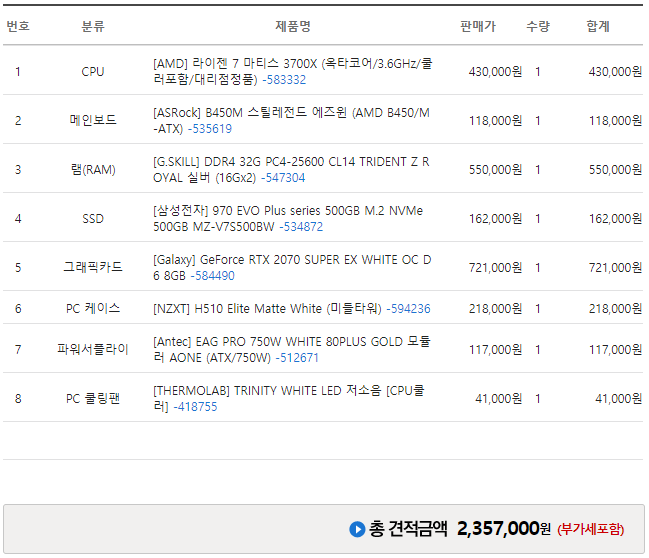Screen dimensions: 649x558
Task: Click the red (부가세포함) note
Action: tap(591, 529)
